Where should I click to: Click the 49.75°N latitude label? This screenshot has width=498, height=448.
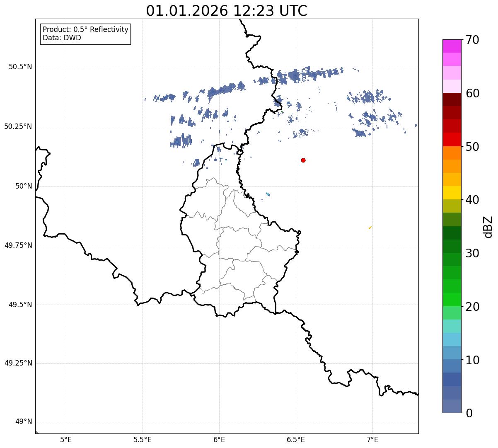18,245
